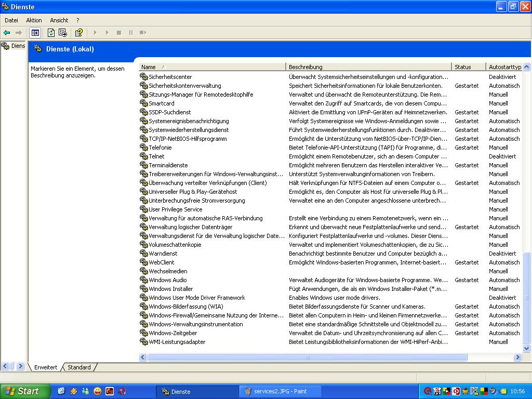Select the TCP/IP-NetBIOS-Hilfsprogramm service
Image resolution: width=532 pixels, height=399 pixels.
click(330, 138)
